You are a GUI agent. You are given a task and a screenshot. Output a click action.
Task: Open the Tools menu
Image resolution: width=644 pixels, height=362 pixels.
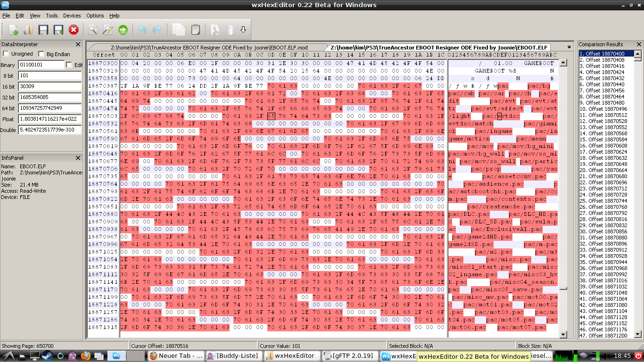click(x=52, y=16)
